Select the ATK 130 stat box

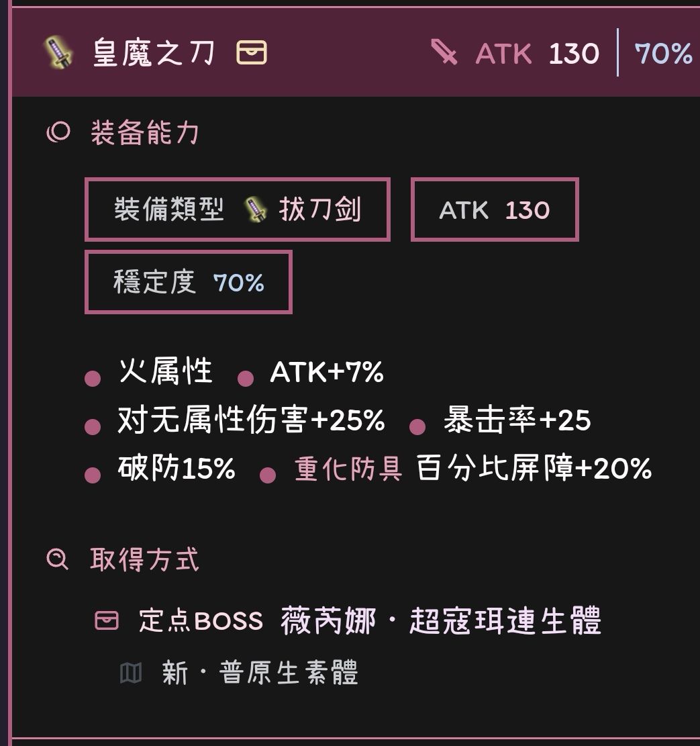[x=495, y=210]
